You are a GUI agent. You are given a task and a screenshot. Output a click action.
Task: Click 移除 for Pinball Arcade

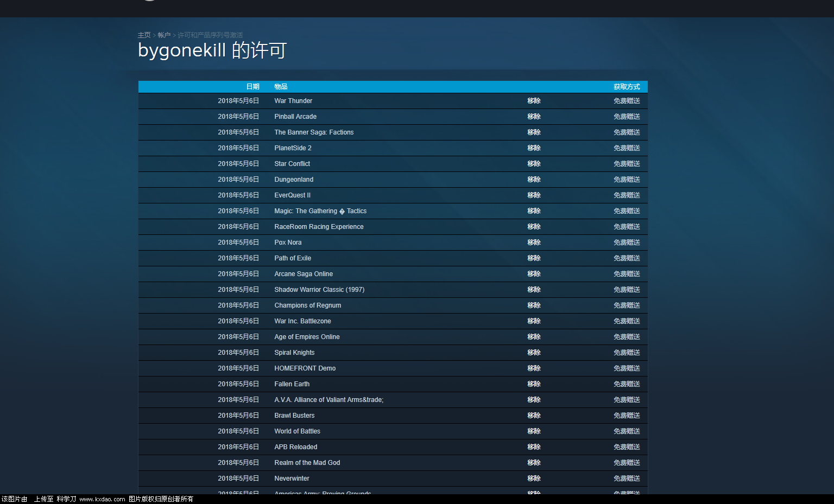(x=534, y=117)
